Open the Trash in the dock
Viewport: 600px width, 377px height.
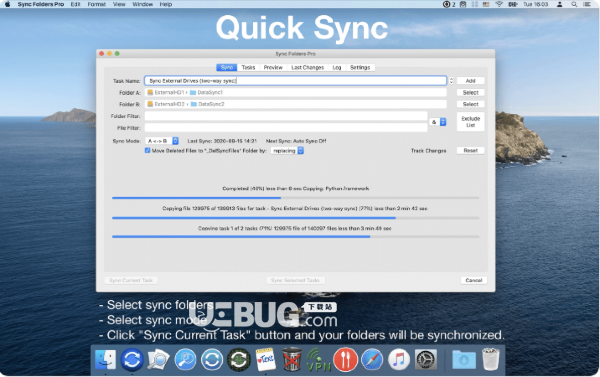(x=491, y=359)
